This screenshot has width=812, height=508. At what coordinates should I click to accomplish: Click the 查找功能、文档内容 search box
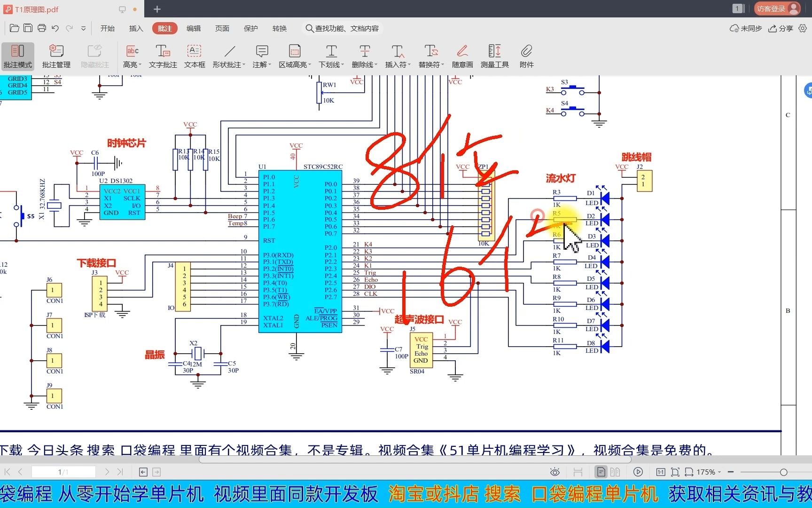(342, 28)
